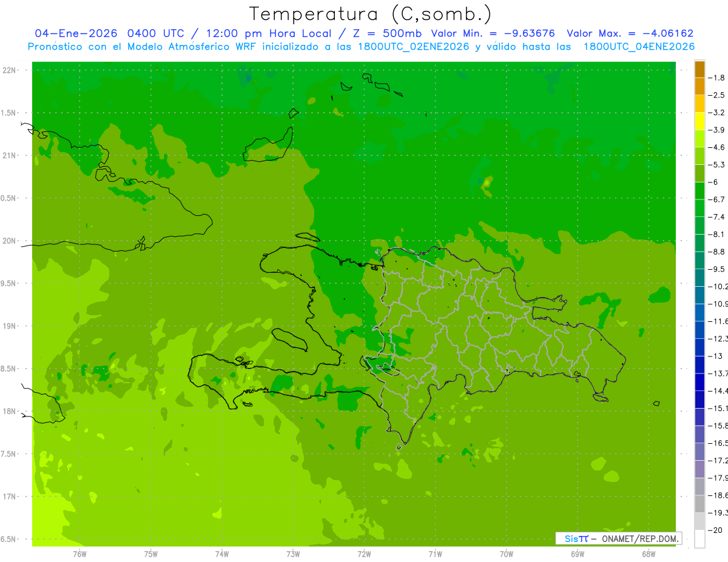Click the '73W' longitude label
Image resolution: width=728 pixels, height=562 pixels.
293,554
